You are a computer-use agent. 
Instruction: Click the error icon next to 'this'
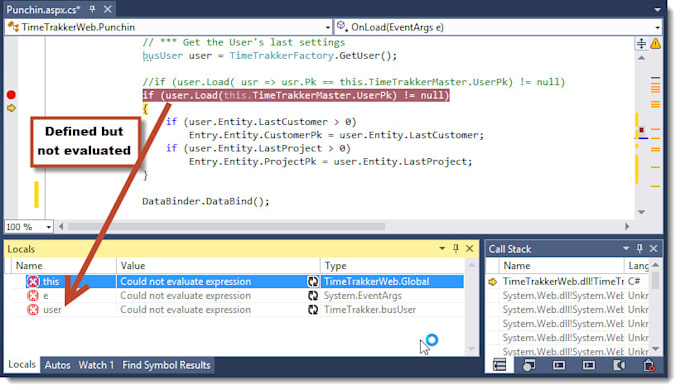tap(33, 282)
